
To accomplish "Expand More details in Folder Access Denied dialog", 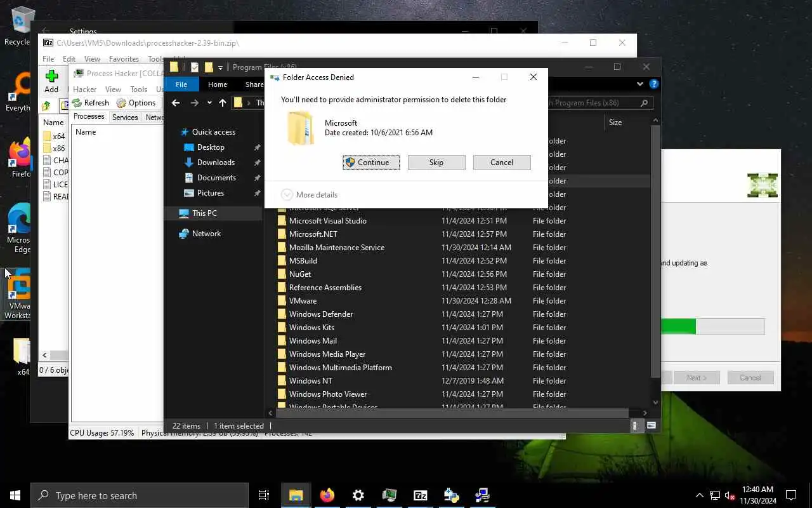I will click(x=310, y=195).
